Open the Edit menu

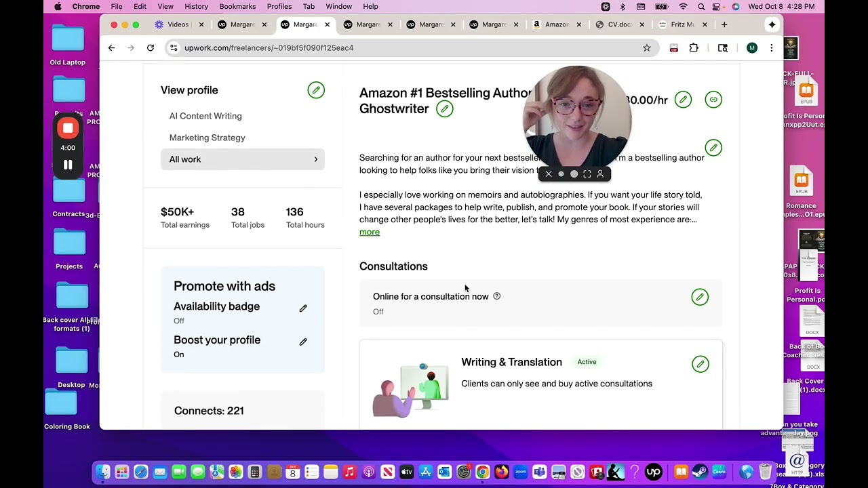coord(140,7)
